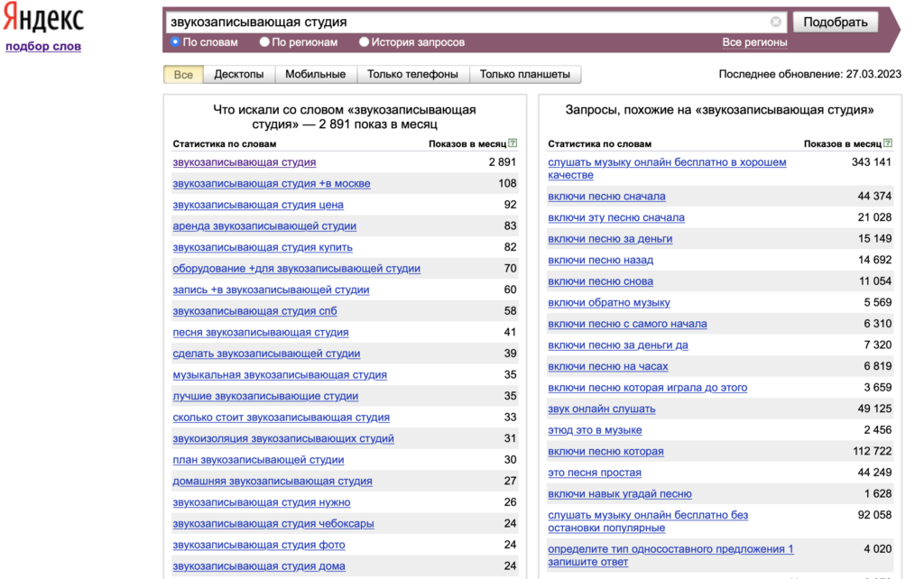The height and width of the screenshot is (579, 924).
Task: Select the 'По регионам' radio button
Action: point(264,41)
